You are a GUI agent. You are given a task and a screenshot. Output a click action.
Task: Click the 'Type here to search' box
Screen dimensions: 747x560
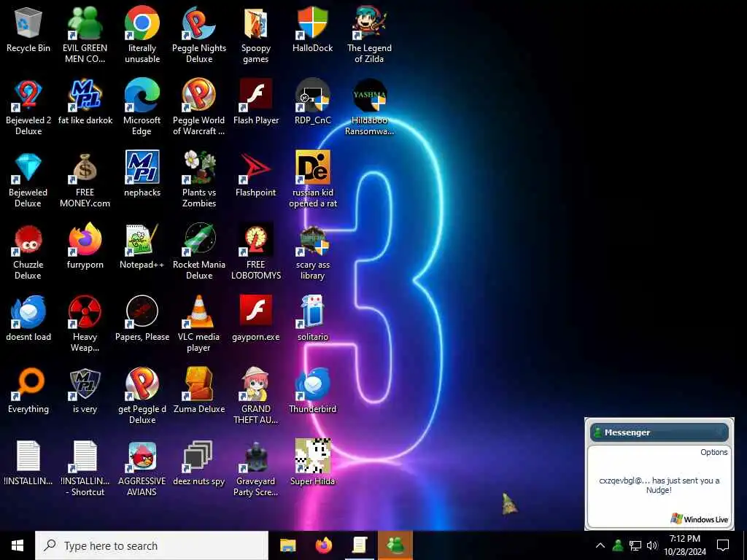[152, 545]
